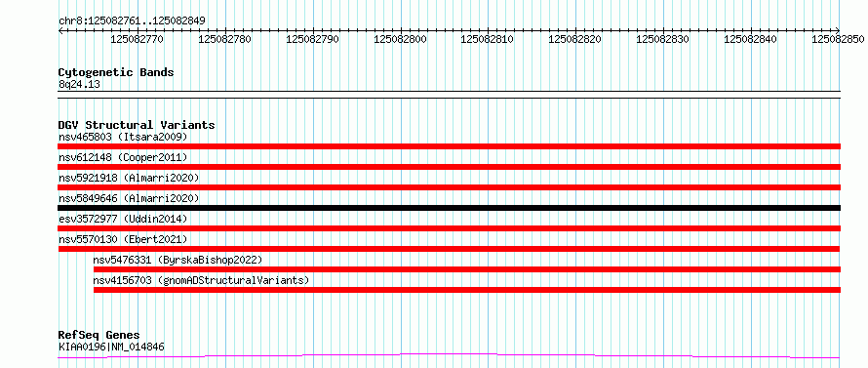Click the red bar under nsv465803
868x368 pixels.
449,146
